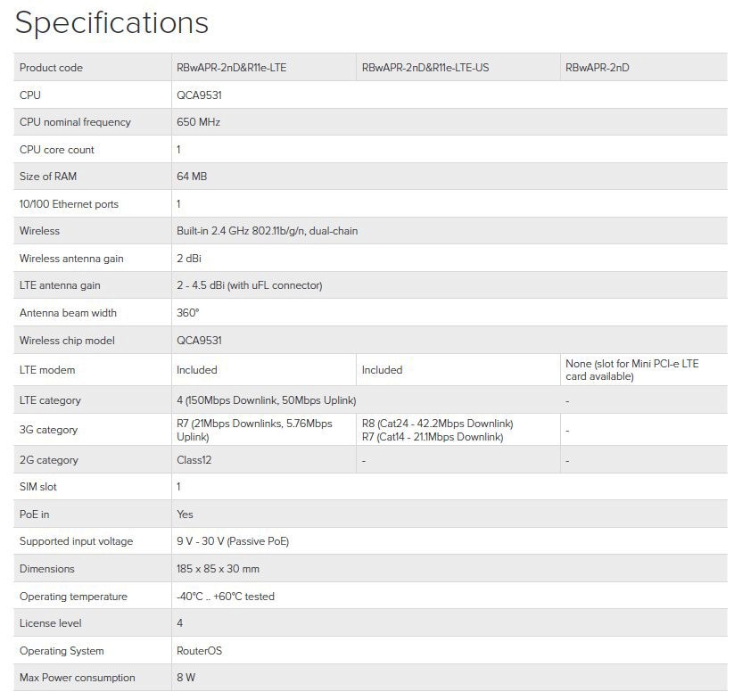Click the QCA9531 value in the CPU row
The height and width of the screenshot is (700, 734).
click(199, 95)
